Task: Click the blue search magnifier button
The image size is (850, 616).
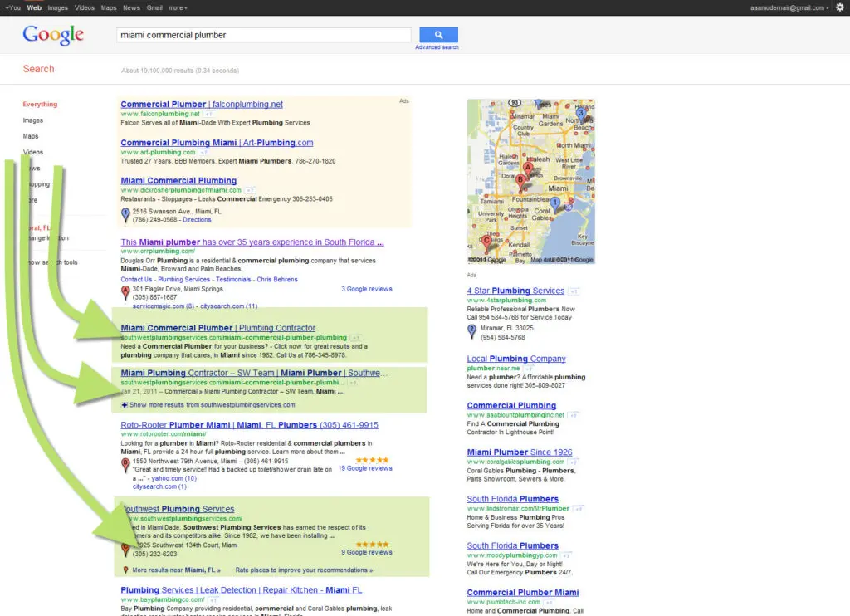Action: 438,35
